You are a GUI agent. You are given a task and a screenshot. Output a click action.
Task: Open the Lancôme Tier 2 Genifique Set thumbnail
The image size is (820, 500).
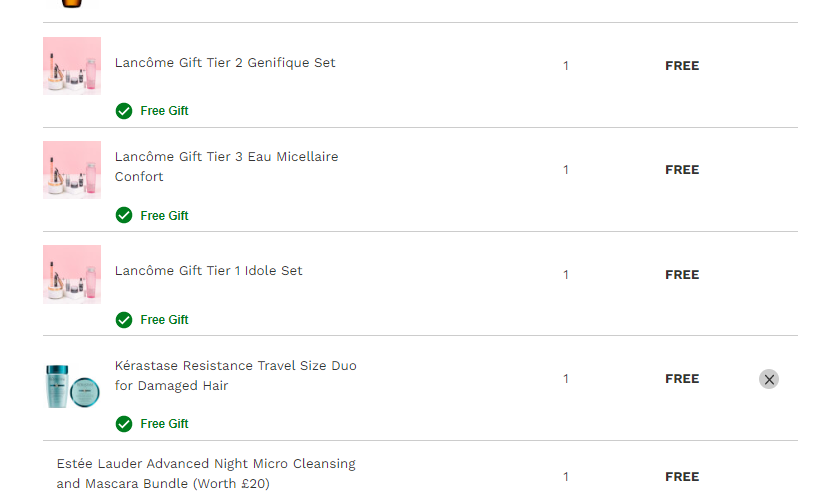pos(72,66)
